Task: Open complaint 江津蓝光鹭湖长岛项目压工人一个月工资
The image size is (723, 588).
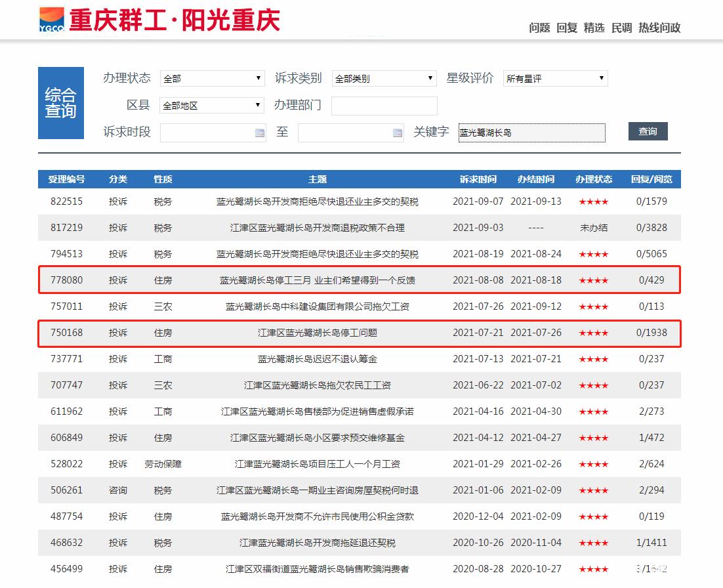Action: (318, 464)
